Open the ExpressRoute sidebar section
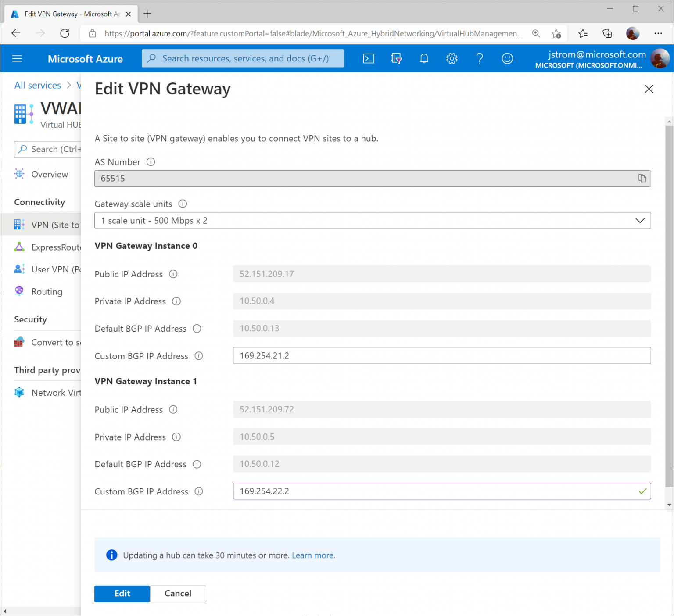 point(53,247)
